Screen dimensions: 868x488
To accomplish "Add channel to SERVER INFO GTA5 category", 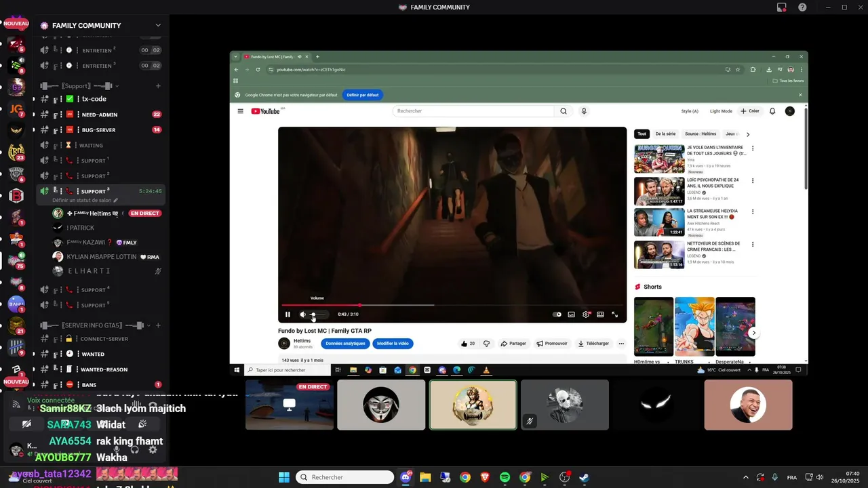I will click(x=158, y=325).
